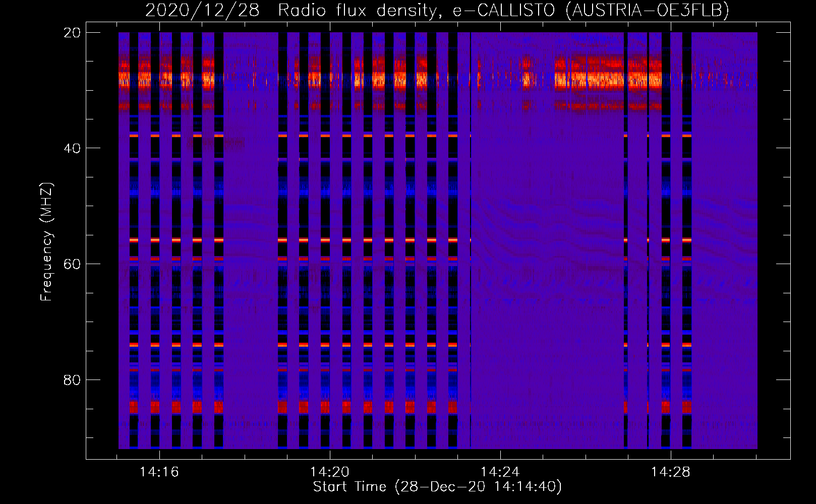Click the 14:20 time tick label
The image size is (816, 504).
click(330, 472)
